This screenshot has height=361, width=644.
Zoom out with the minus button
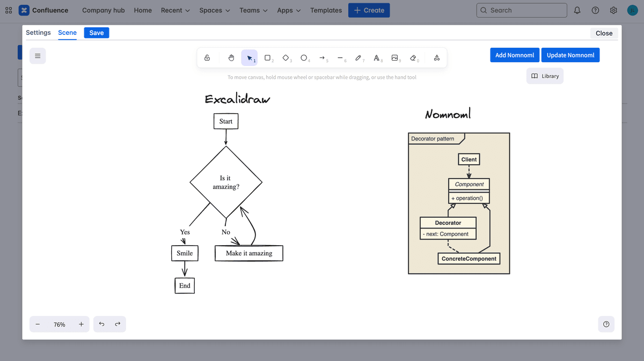[38, 325]
